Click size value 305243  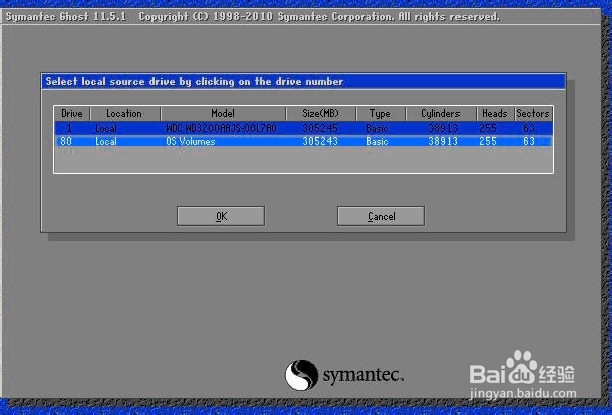pos(320,141)
